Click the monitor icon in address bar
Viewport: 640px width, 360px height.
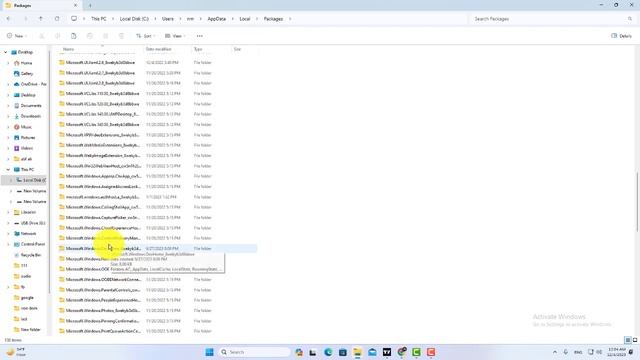pyautogui.click(x=74, y=19)
